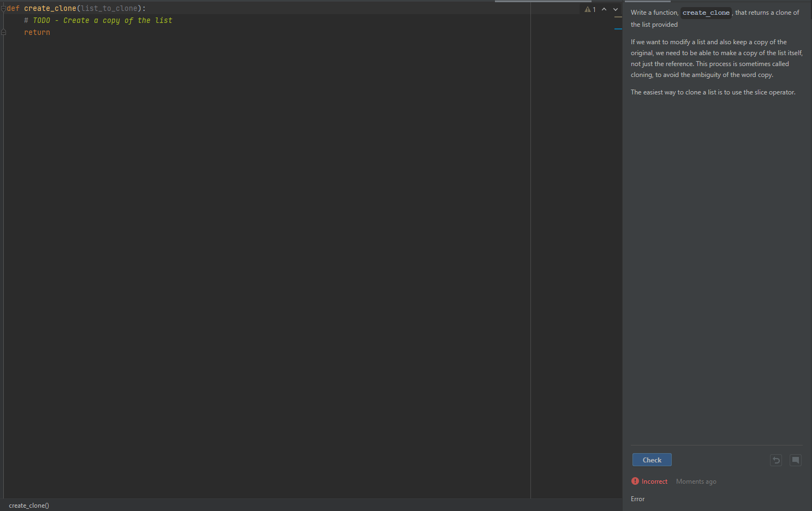Click the warning count indicator in the editor
812x511 pixels.
(590, 9)
